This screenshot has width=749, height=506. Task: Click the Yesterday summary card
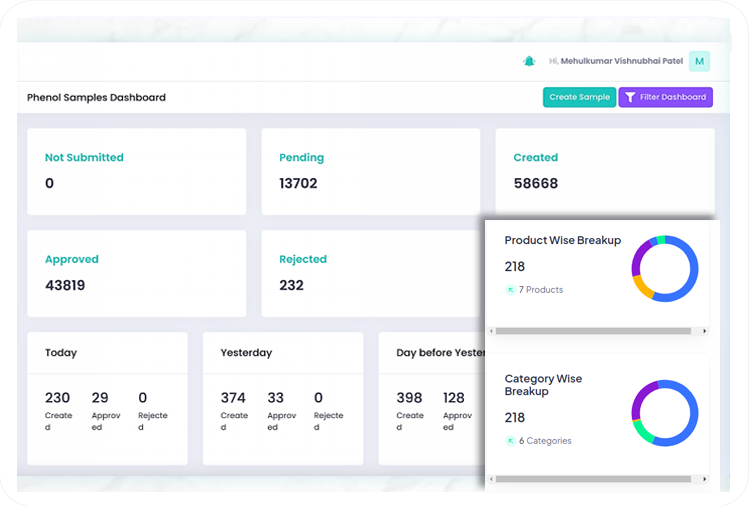[282, 398]
